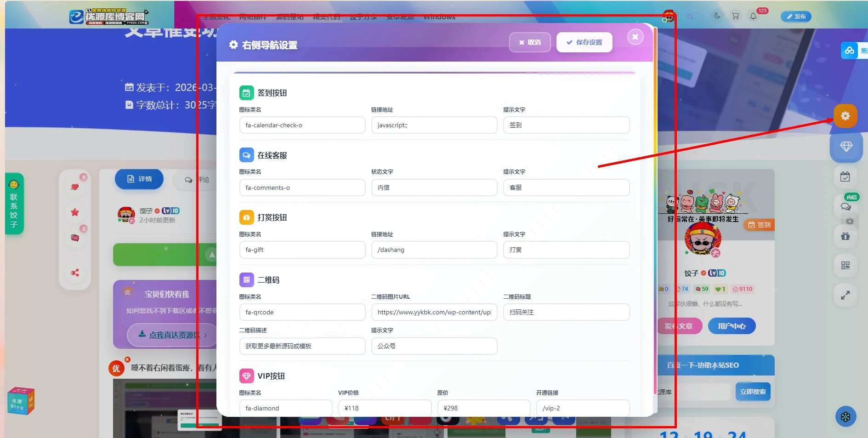Click the 保存设置 button
The image size is (868, 438).
(x=584, y=42)
